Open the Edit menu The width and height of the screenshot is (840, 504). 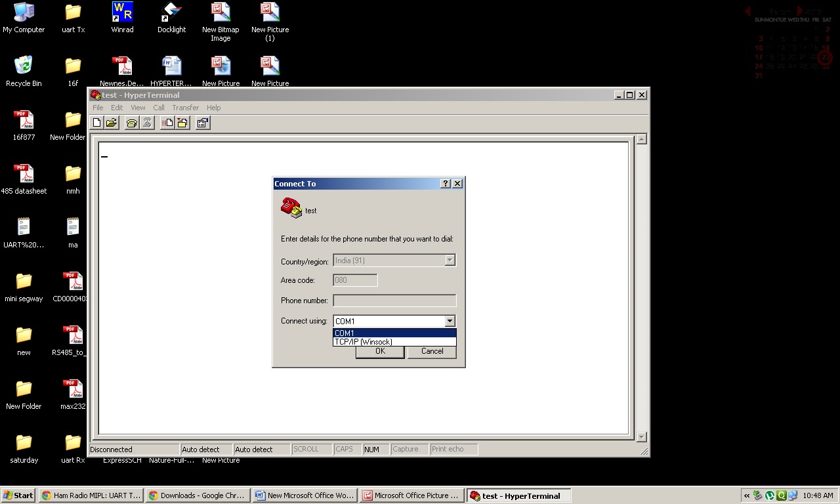click(117, 108)
